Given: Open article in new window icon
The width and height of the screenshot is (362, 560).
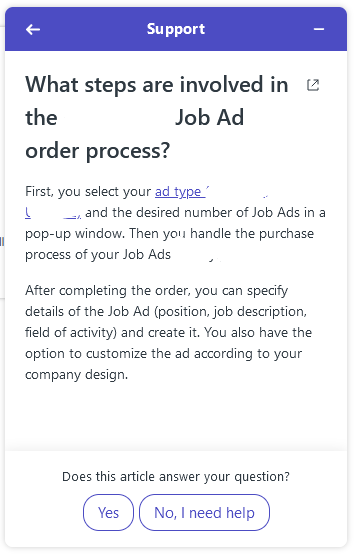Looking at the screenshot, I should click(x=313, y=85).
